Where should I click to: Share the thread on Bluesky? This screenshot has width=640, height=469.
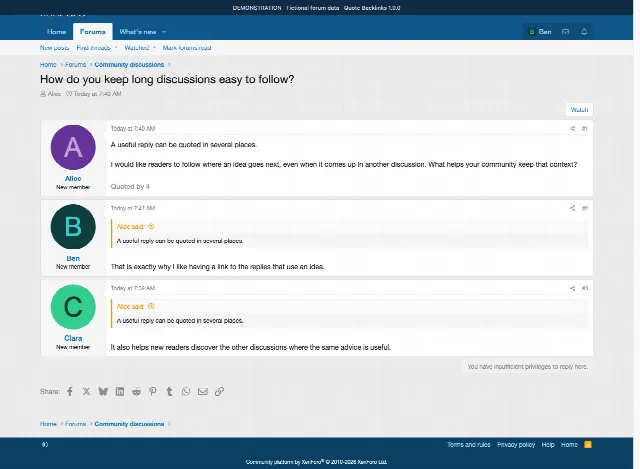point(103,391)
